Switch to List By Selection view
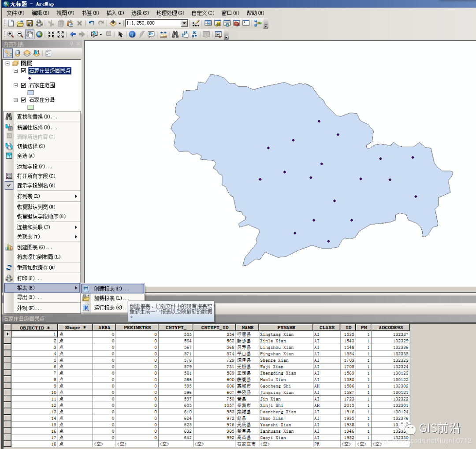This screenshot has width=476, height=449. tap(37, 53)
